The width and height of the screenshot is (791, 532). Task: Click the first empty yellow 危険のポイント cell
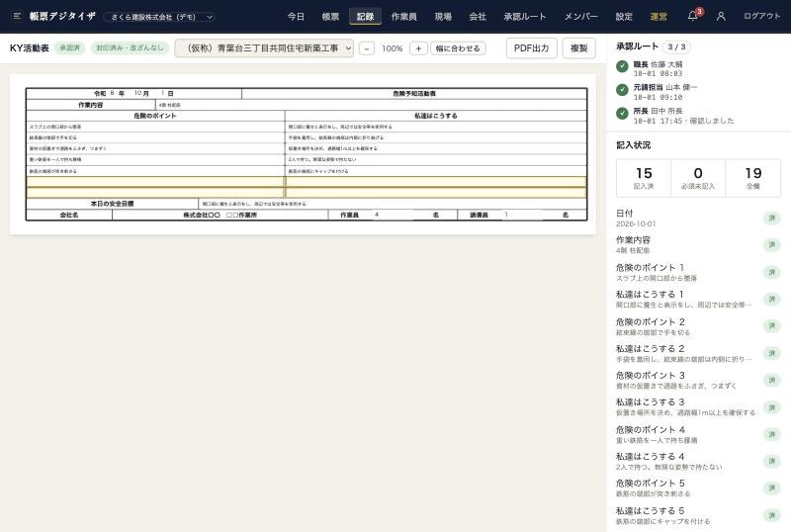155,182
